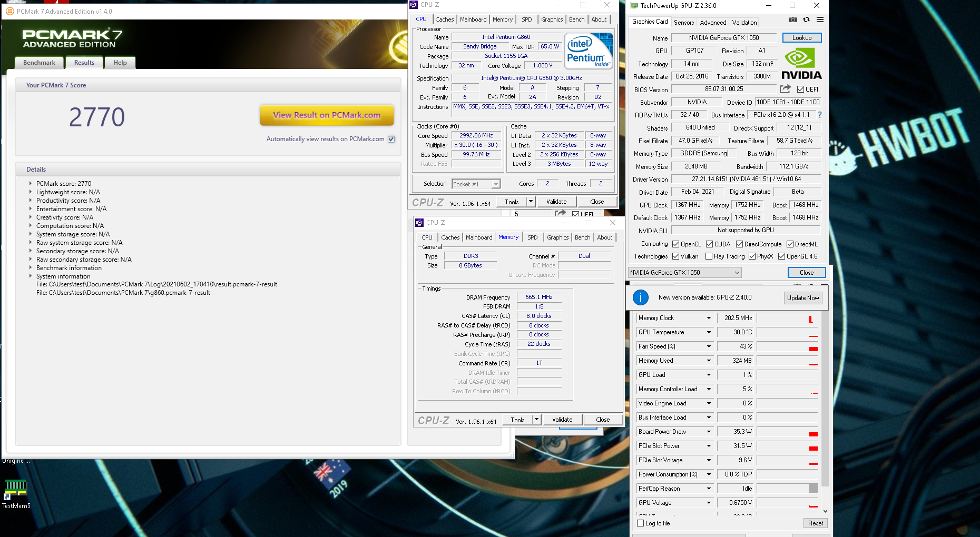The width and height of the screenshot is (980, 537).
Task: Click the NVIDIA logo in GPU-Z
Action: pos(801,64)
